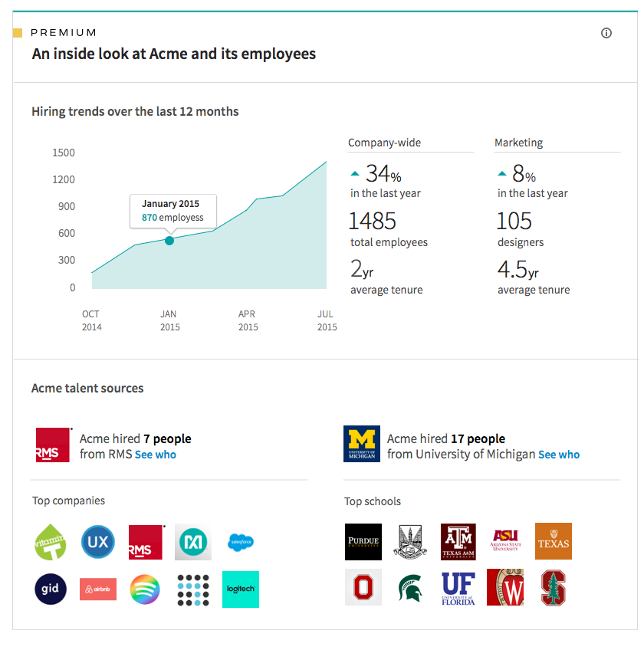This screenshot has width=644, height=660.
Task: Select the University of Florida UF logo
Action: click(458, 589)
